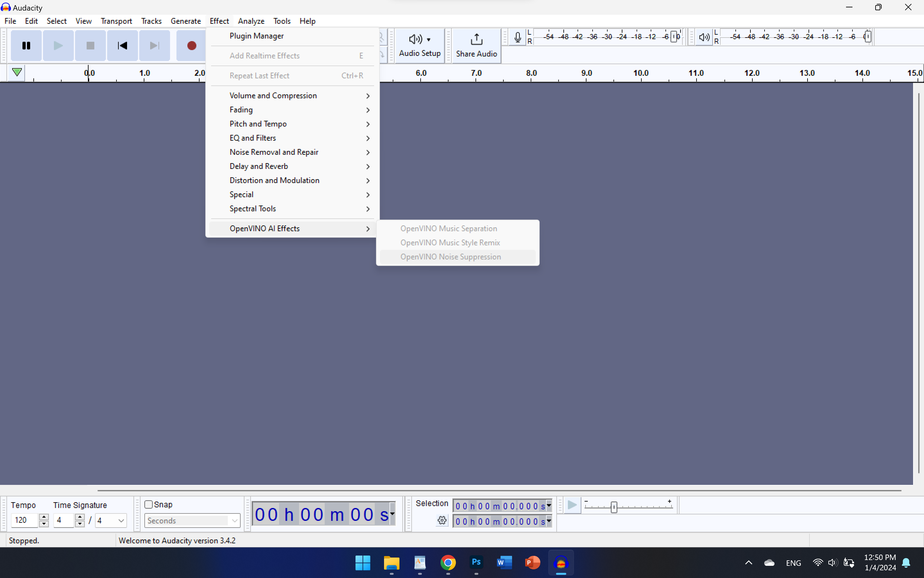Choose OpenVINO Music Separation
924x578 pixels.
(458, 229)
